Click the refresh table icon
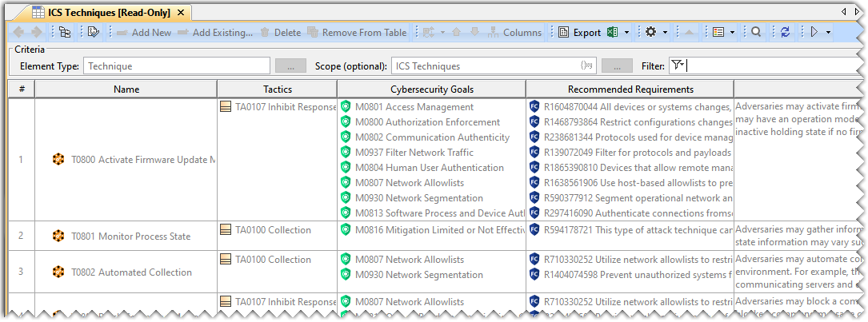The width and height of the screenshot is (868, 322). 785,33
